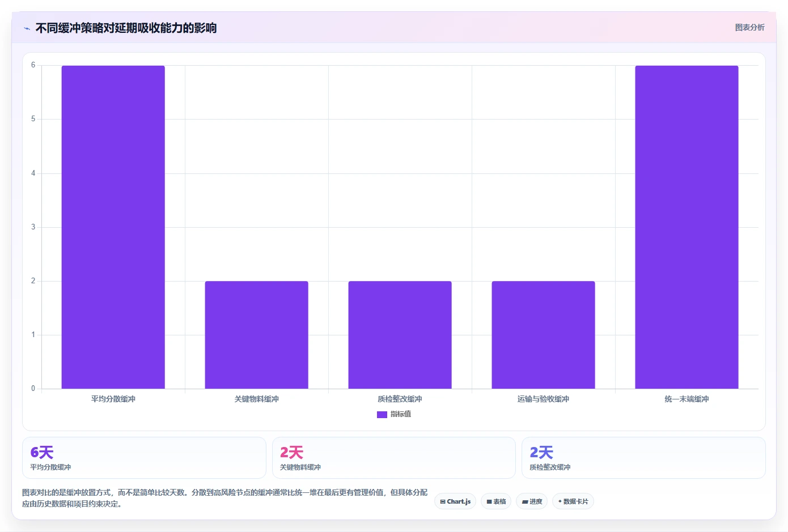
Task: Click x-axis label 运输与验收缓冲
Action: coord(544,399)
